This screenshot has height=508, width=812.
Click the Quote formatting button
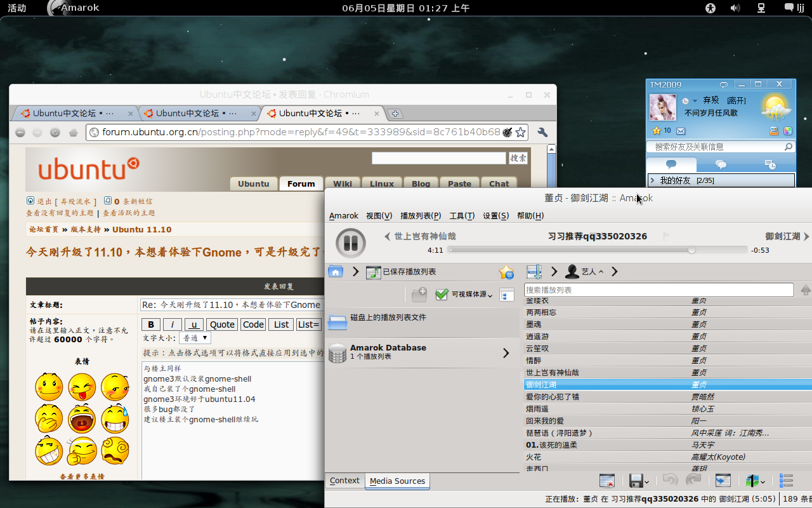pyautogui.click(x=222, y=324)
